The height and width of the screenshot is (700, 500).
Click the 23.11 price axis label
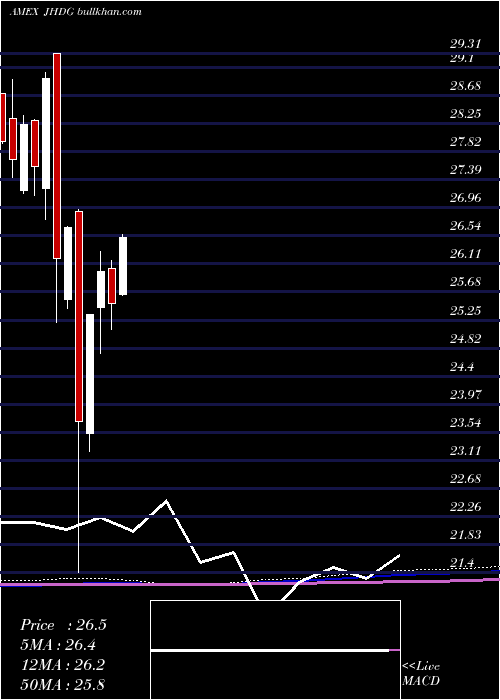tap(465, 451)
